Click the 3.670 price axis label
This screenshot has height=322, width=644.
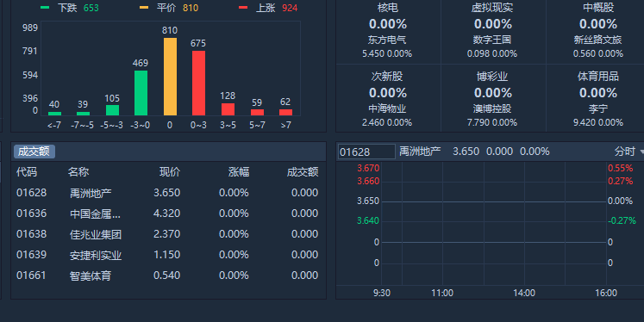click(x=368, y=168)
